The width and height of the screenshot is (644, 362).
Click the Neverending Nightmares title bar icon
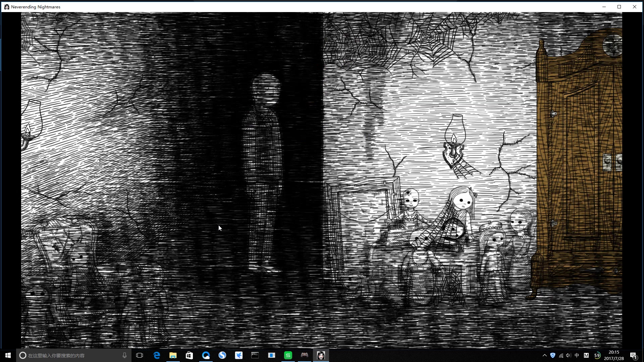click(x=6, y=7)
